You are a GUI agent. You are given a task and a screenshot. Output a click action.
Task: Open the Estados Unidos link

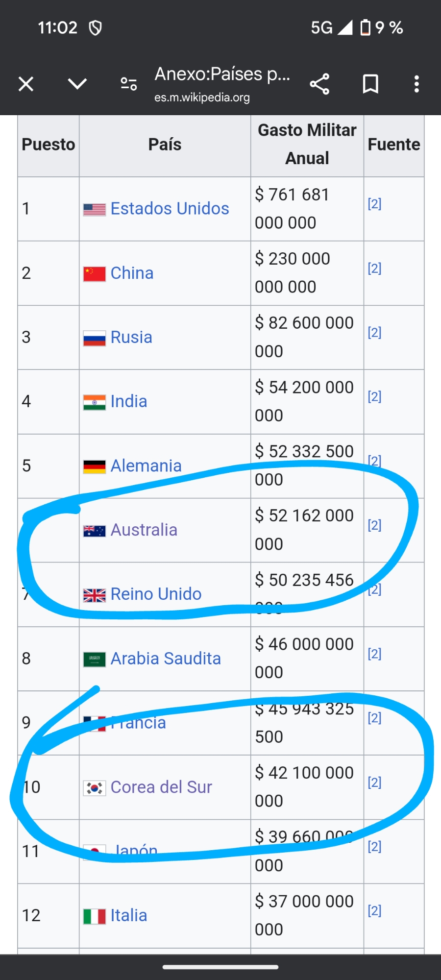coord(170,209)
